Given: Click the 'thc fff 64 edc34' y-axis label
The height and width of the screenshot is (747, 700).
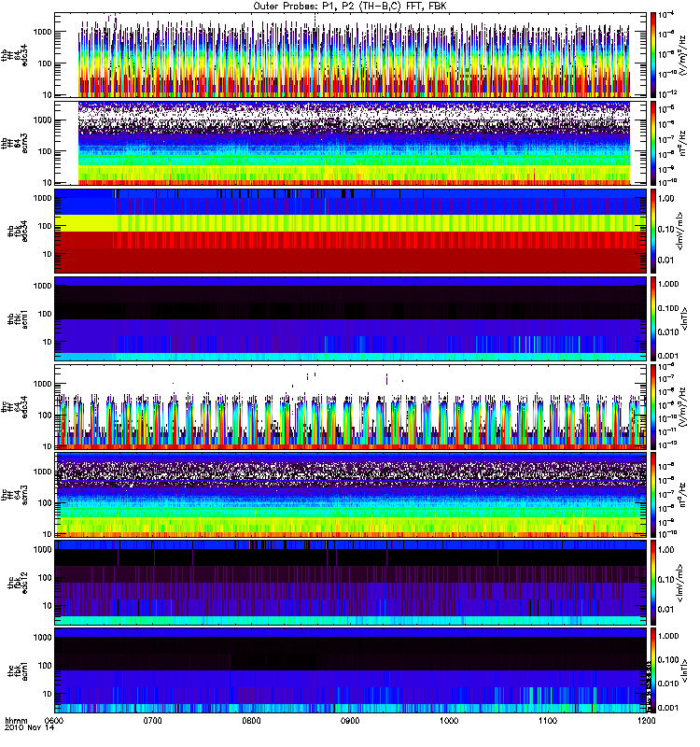Looking at the screenshot, I should [14, 407].
